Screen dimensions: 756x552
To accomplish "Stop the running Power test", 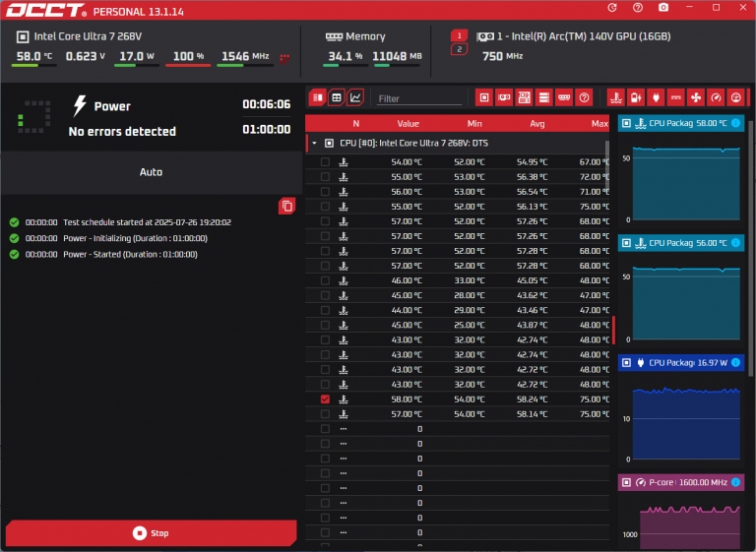I will tap(151, 532).
